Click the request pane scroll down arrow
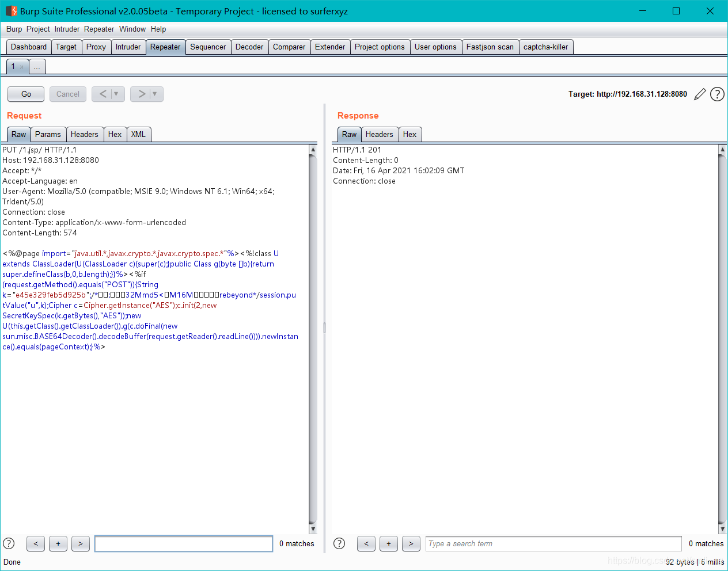This screenshot has width=728, height=571. 313,529
